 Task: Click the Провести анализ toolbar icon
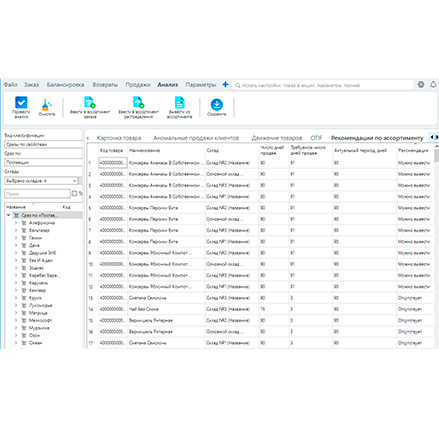[x=21, y=102]
